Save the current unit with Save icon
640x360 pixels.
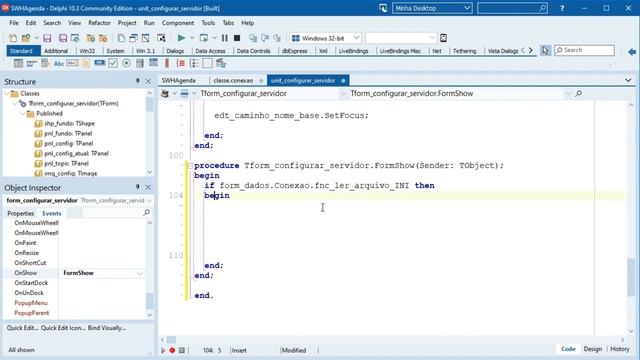(x=47, y=38)
